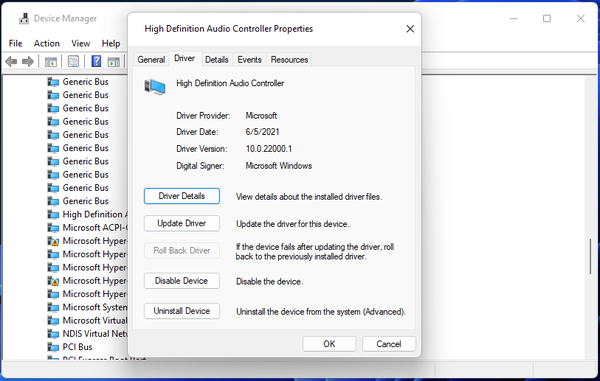The image size is (600, 381).
Task: Click the icon next to NDIS Virtual Net
Action: pos(53,334)
